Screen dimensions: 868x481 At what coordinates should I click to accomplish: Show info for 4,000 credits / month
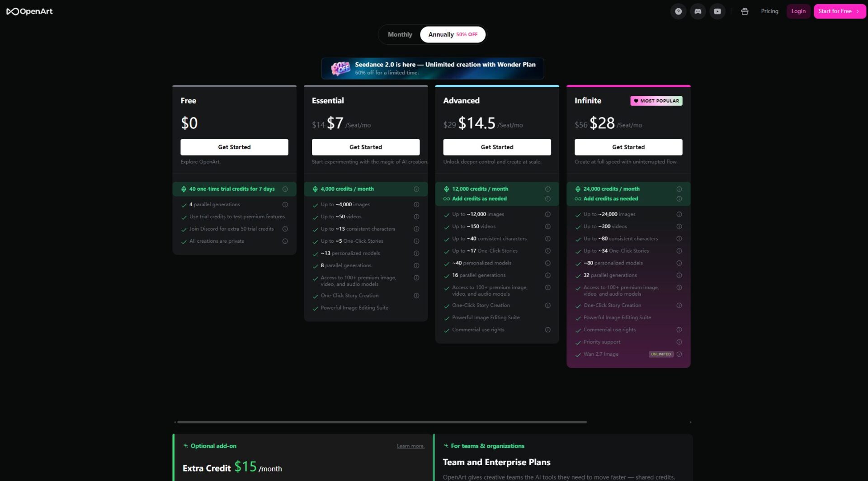(x=416, y=189)
